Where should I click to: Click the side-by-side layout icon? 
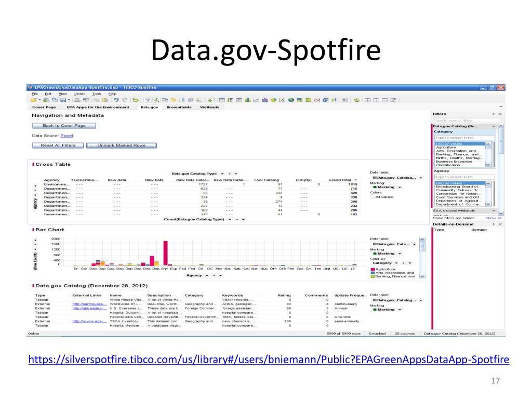pyautogui.click(x=376, y=100)
